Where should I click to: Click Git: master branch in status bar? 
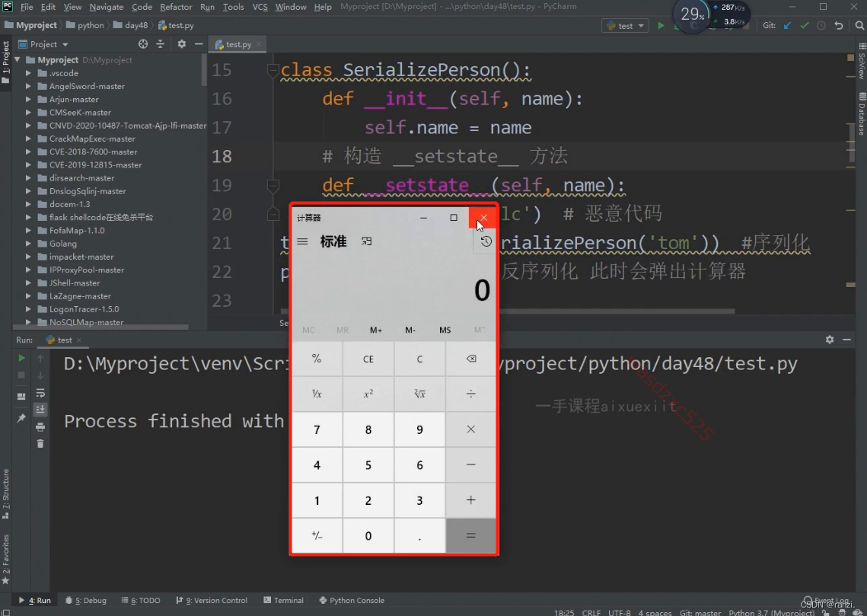[700, 612]
